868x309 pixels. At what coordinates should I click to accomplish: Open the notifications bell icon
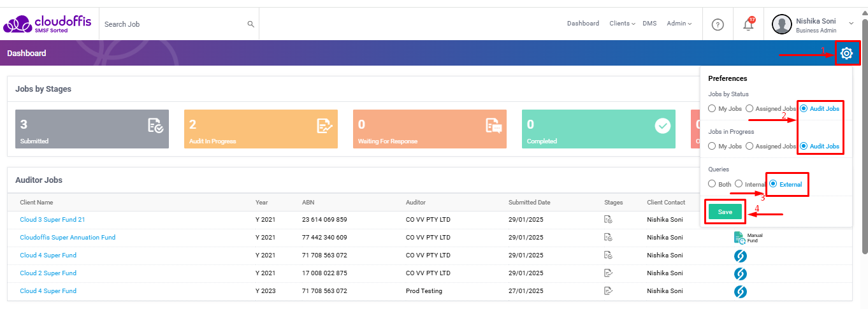(x=749, y=24)
